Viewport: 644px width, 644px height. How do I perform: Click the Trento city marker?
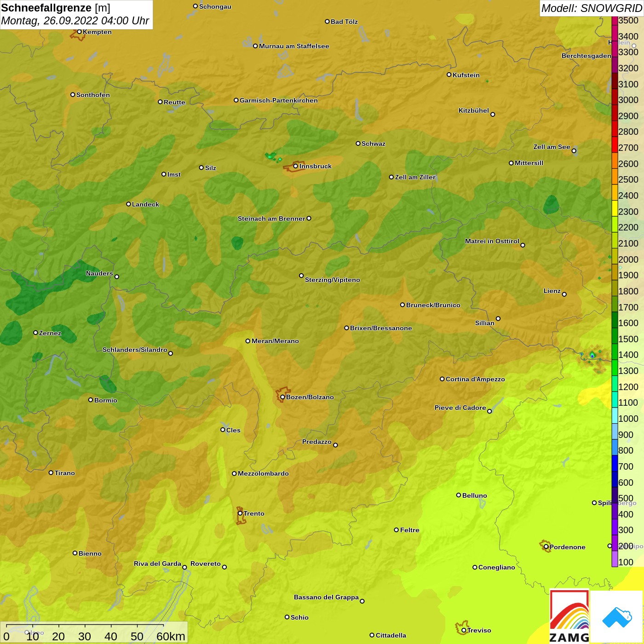tap(240, 513)
